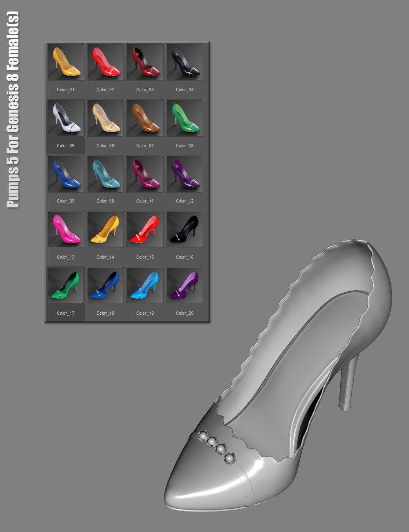Image resolution: width=409 pixels, height=532 pixels.
Task: Select the Color_04 black pump swatch
Action: 184,62
